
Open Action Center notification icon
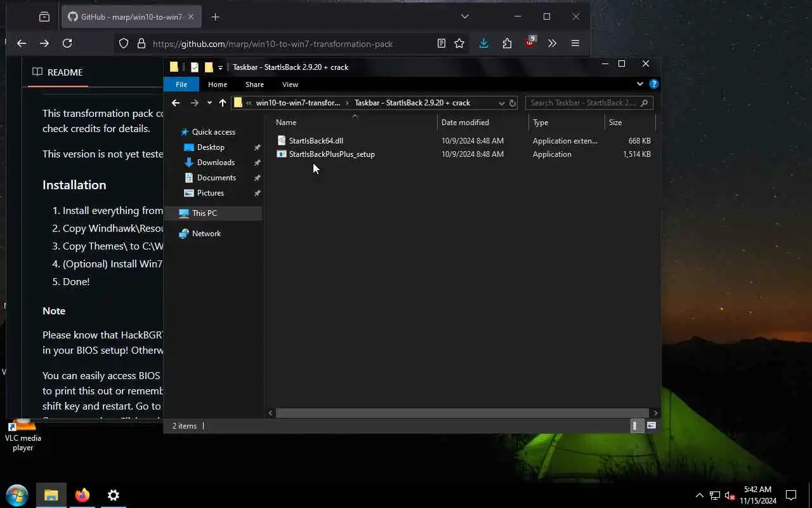[791, 495]
